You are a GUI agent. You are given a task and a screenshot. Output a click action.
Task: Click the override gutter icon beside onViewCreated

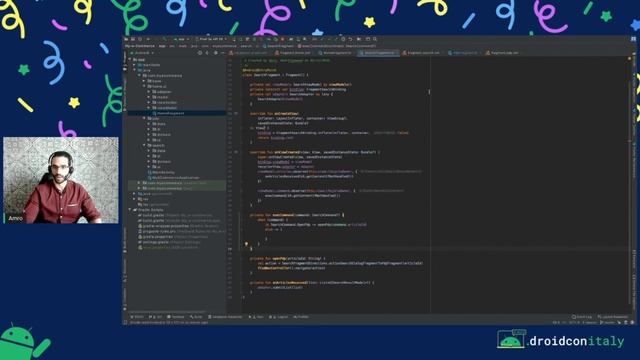click(x=236, y=152)
